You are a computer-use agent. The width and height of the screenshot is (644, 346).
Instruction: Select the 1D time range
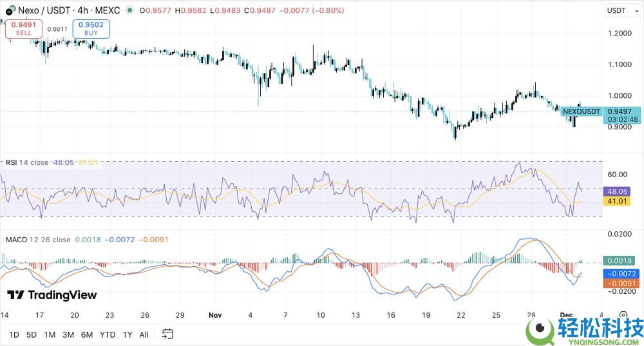13,334
